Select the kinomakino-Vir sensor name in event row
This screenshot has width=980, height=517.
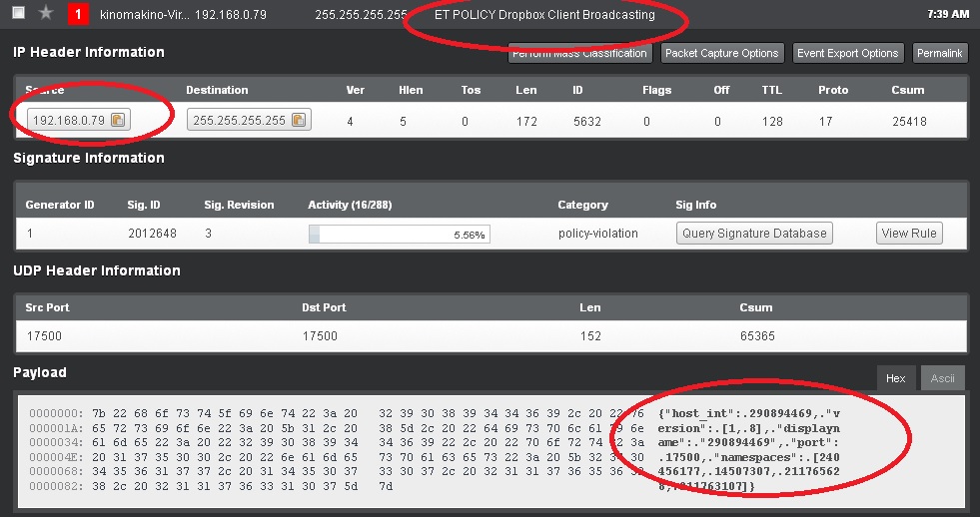point(143,15)
